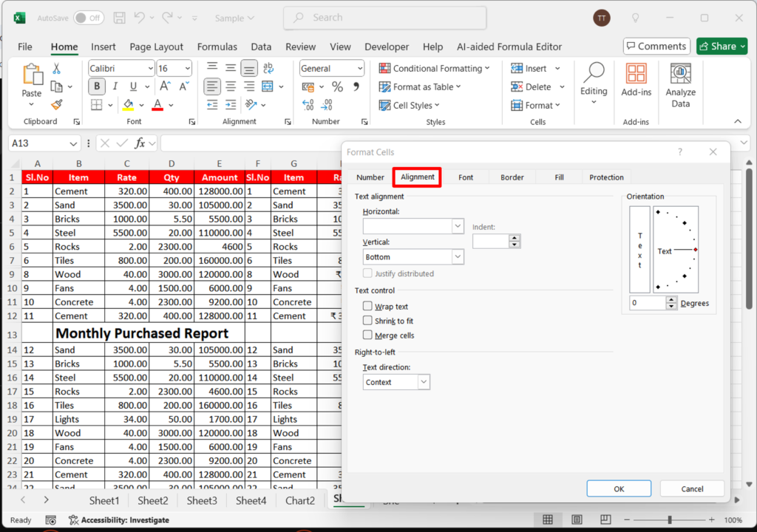
Task: Click the ribbon Wrap Text icon
Action: coord(268,68)
